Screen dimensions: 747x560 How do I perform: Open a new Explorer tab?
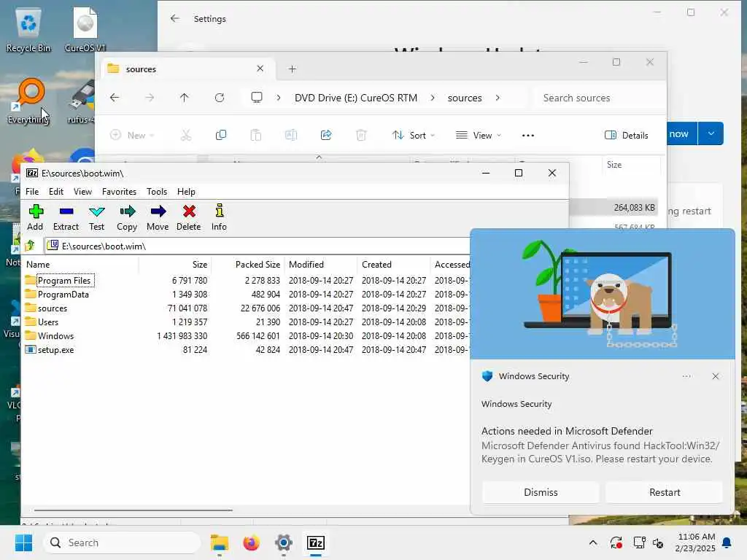(293, 69)
